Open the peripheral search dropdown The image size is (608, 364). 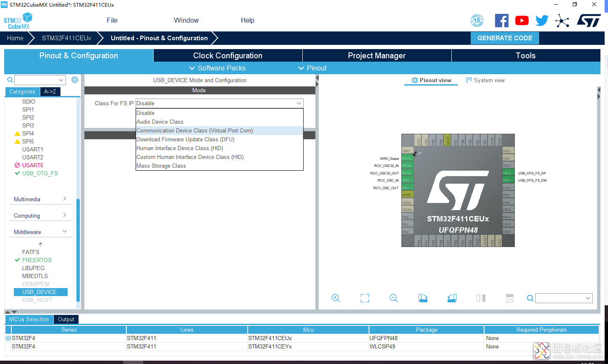coord(61,80)
